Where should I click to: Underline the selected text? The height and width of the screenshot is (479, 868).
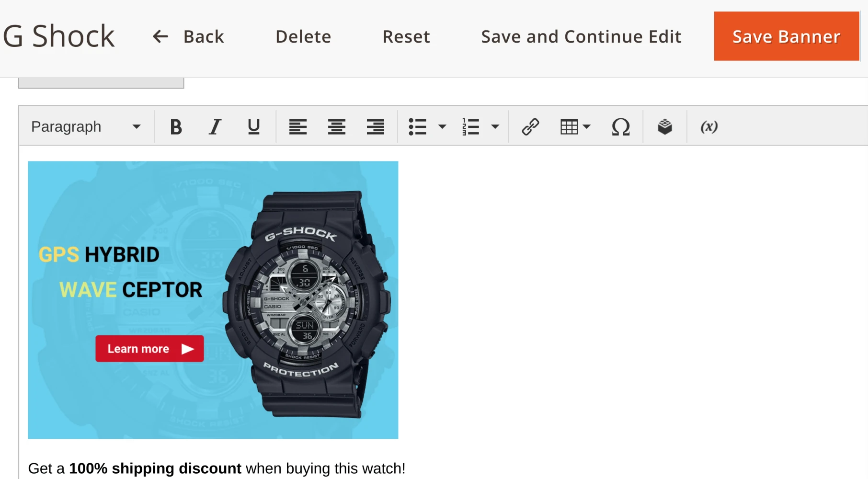tap(253, 127)
